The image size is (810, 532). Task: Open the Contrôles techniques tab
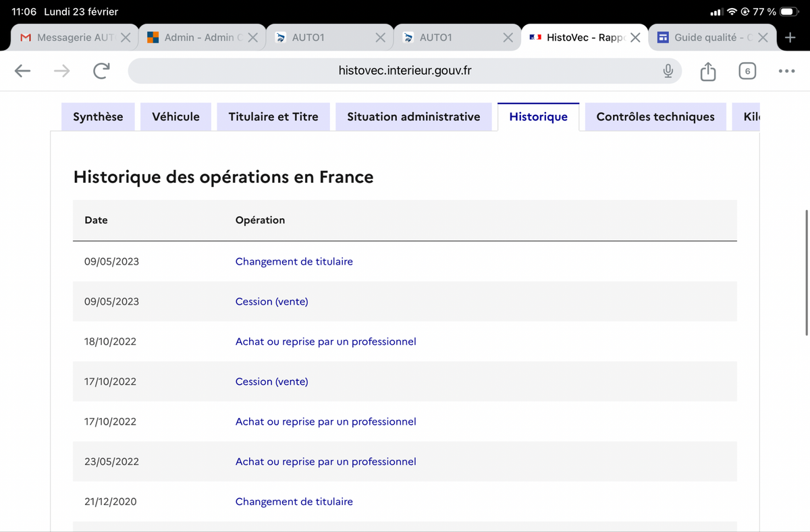point(655,117)
